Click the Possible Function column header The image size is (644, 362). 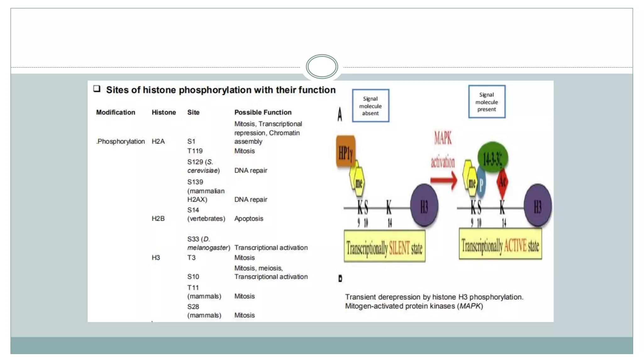pyautogui.click(x=263, y=112)
